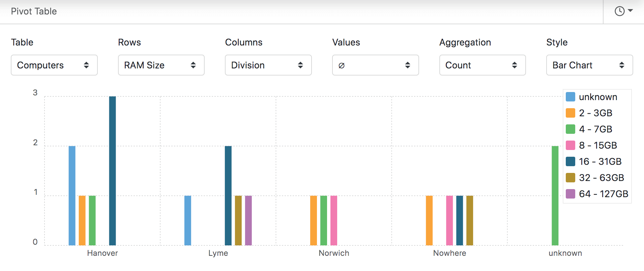Click the Norwich axis label
Image resolution: width=644 pixels, height=271 pixels.
point(334,253)
